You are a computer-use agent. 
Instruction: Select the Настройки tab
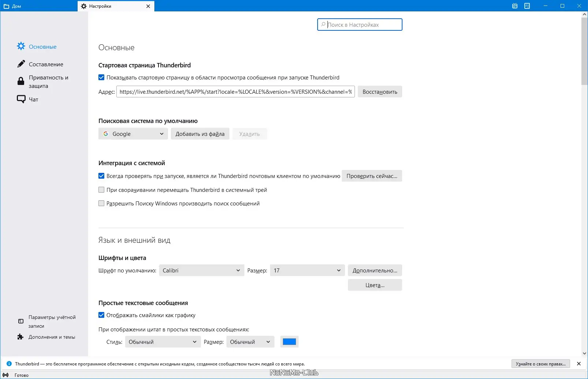click(116, 6)
